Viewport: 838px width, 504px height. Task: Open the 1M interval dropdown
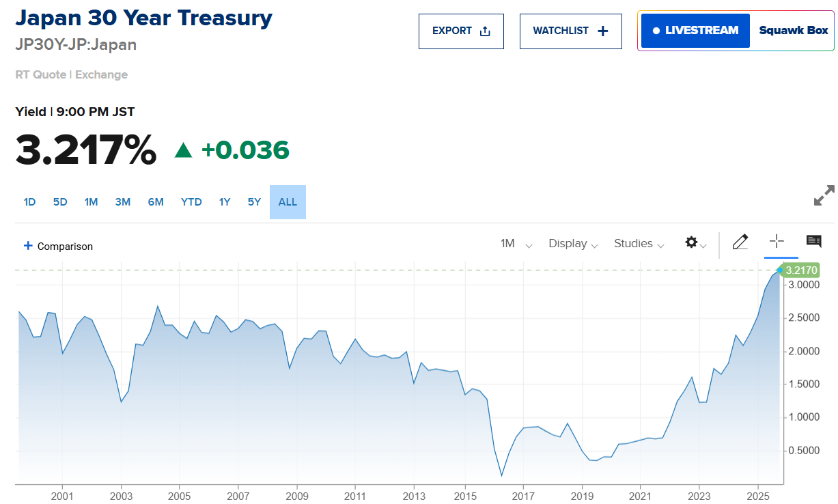(516, 244)
